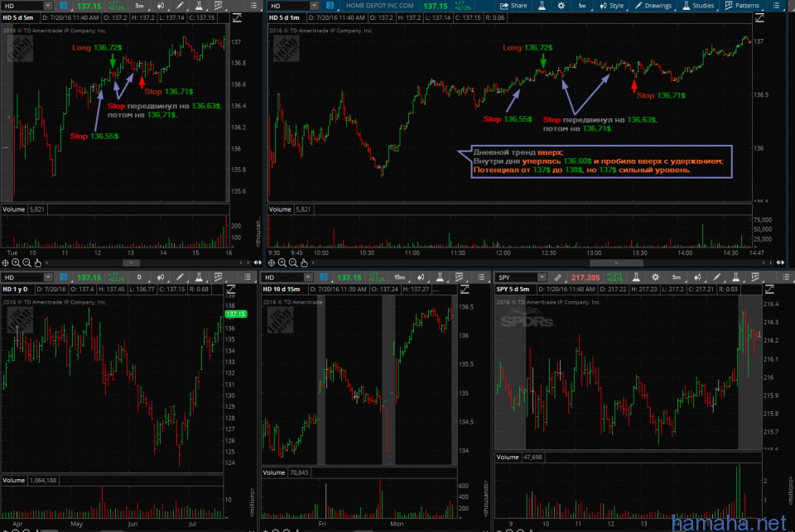The height and width of the screenshot is (532, 795).
Task: Open Patterns menu in main chart
Action: 742,6
